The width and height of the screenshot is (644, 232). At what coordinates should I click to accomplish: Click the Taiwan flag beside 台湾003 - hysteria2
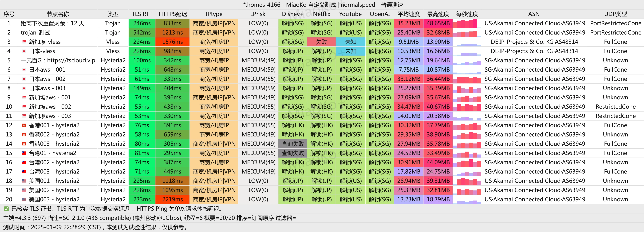24,172
